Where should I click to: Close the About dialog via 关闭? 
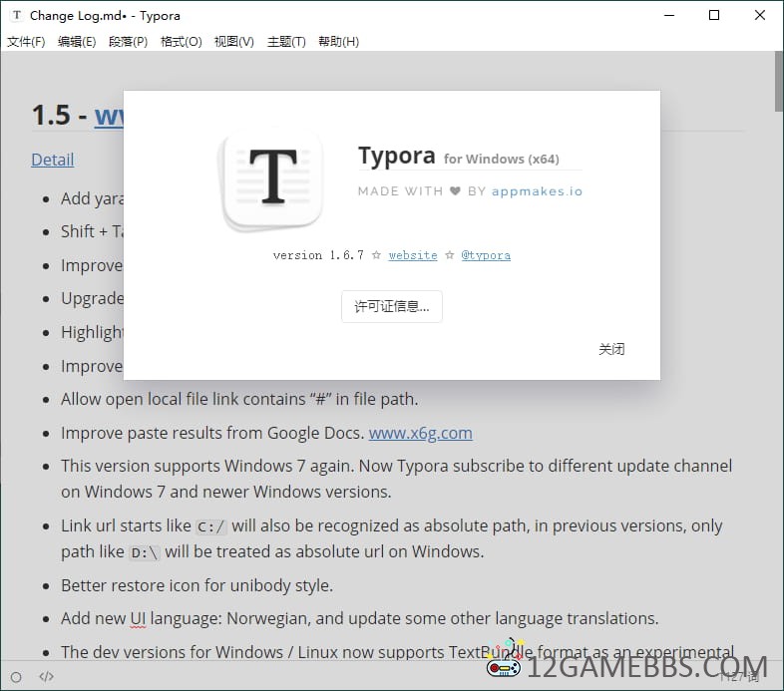pyautogui.click(x=611, y=349)
